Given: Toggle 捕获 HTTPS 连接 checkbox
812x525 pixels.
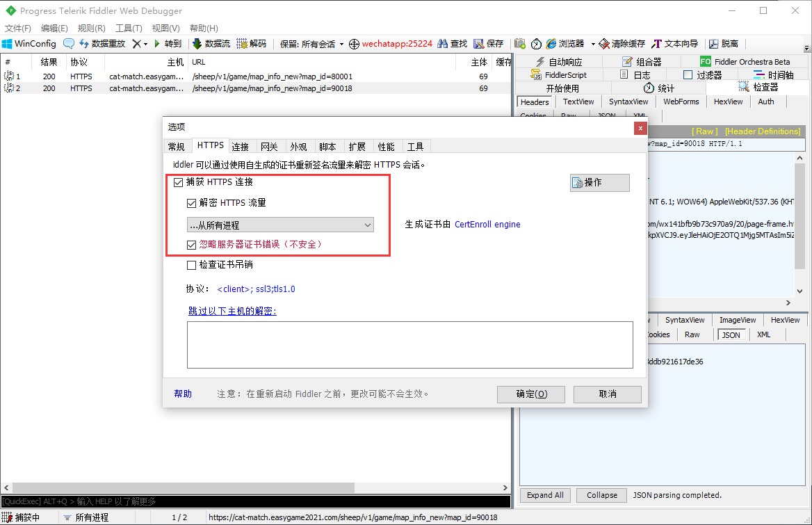Looking at the screenshot, I should pos(178,182).
